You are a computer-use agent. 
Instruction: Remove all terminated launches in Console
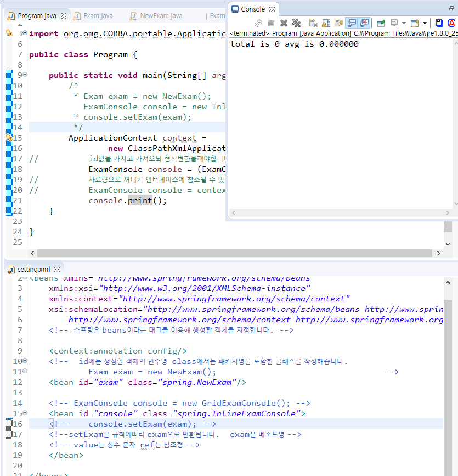point(296,23)
